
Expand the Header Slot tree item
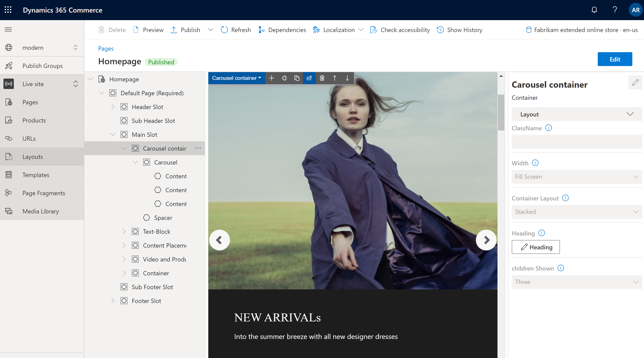113,107
